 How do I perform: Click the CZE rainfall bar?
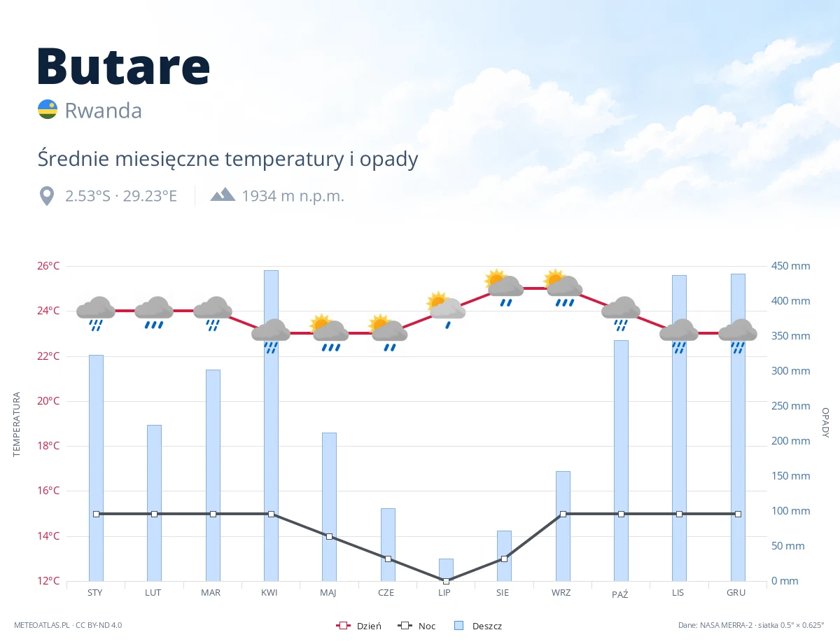click(388, 545)
